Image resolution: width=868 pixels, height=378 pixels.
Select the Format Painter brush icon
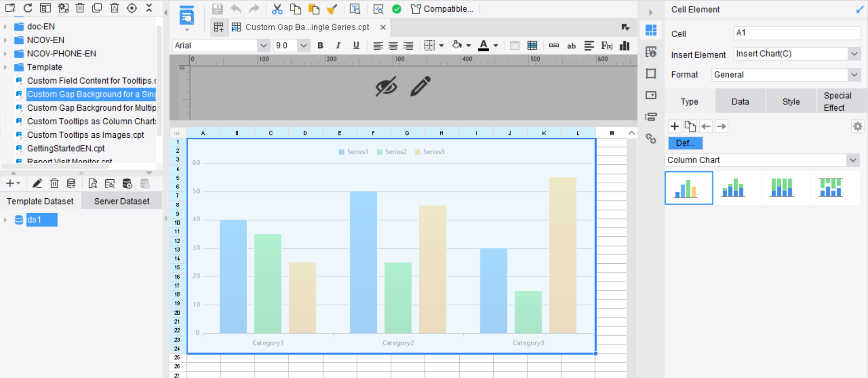(332, 9)
